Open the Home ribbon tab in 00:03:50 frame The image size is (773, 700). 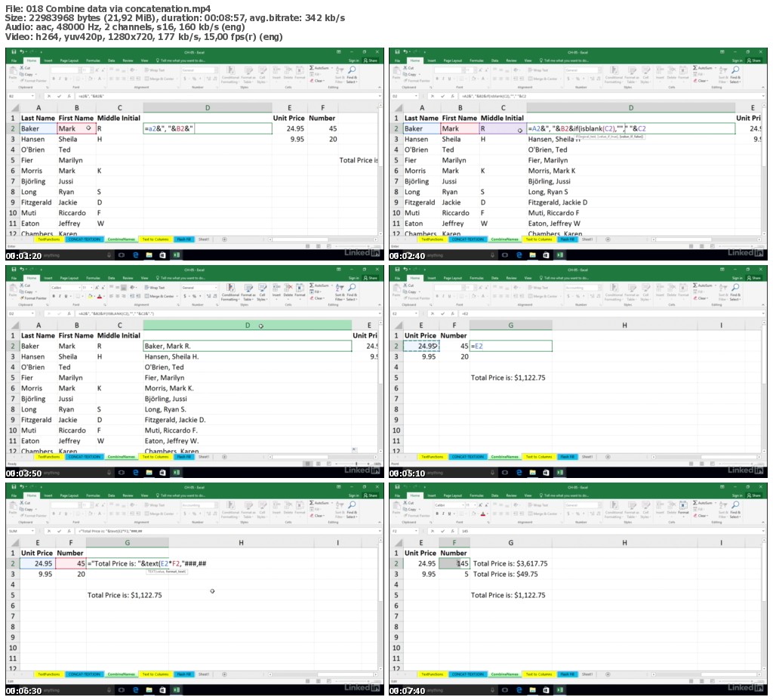(x=31, y=278)
